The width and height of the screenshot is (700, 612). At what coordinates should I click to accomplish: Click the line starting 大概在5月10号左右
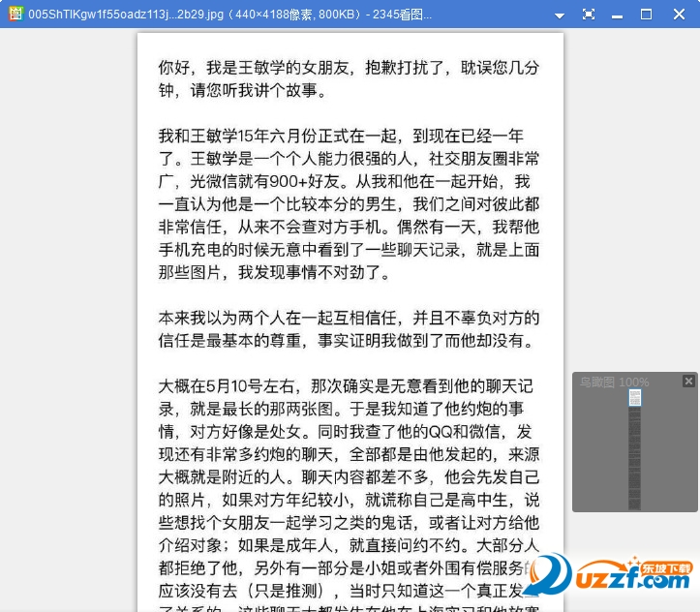pos(346,386)
